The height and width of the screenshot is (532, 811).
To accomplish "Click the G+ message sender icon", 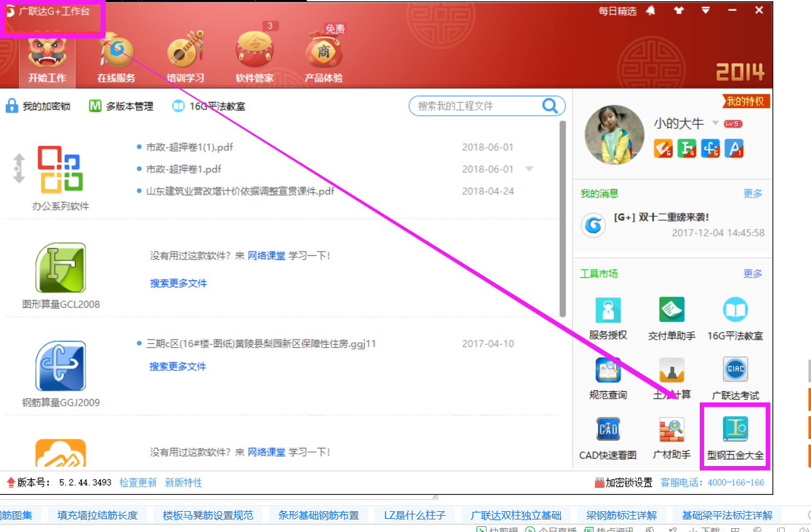I will [x=593, y=224].
